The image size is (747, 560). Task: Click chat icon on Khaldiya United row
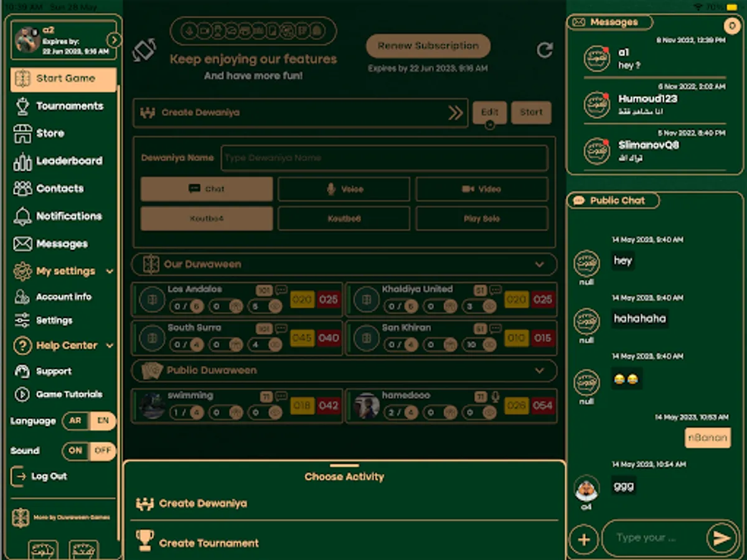pyautogui.click(x=496, y=290)
